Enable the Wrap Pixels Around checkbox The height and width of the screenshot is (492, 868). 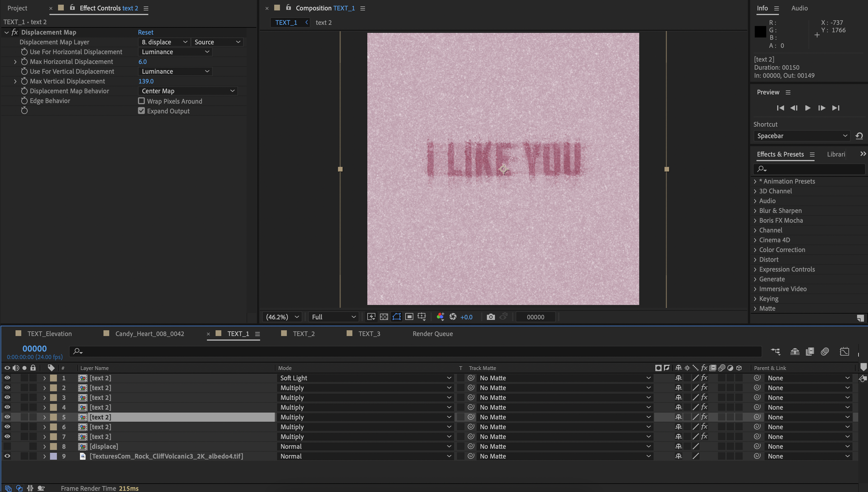(x=141, y=101)
